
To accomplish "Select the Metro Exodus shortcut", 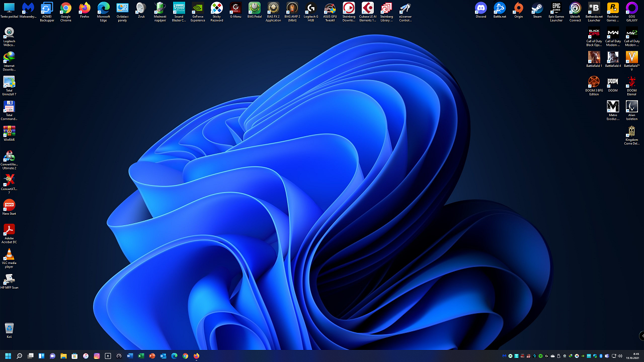I will [x=613, y=107].
